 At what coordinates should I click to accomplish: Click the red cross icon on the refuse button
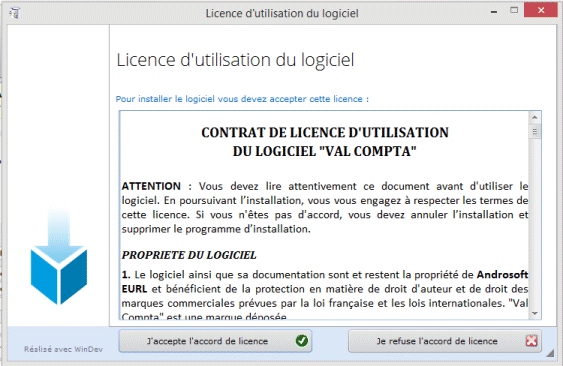[x=531, y=340]
